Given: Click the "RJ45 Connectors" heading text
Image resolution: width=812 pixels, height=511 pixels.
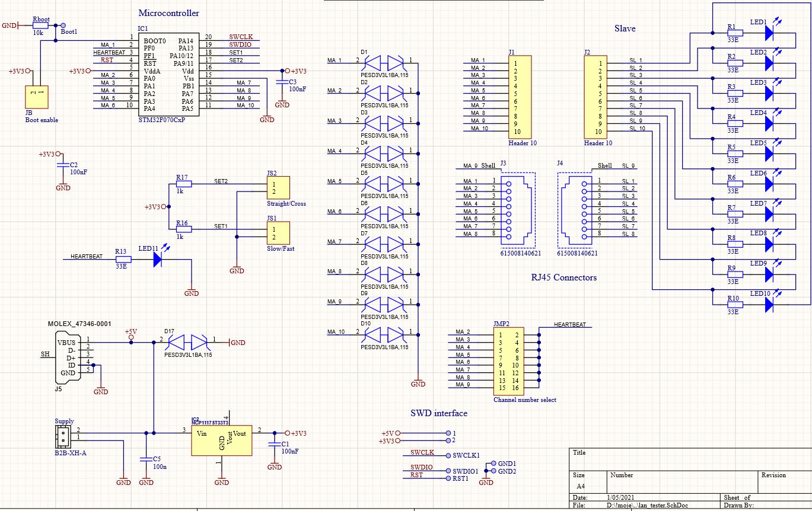Looking at the screenshot, I should 564,277.
